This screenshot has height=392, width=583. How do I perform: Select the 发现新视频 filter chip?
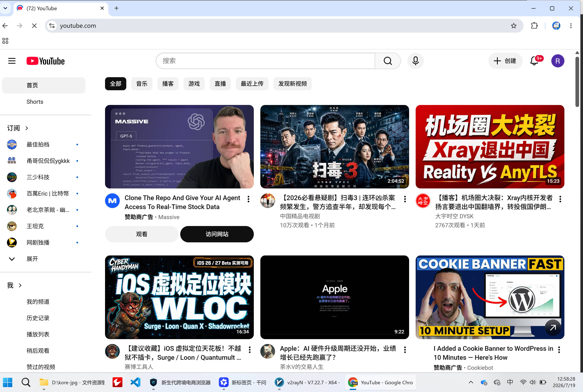click(292, 84)
